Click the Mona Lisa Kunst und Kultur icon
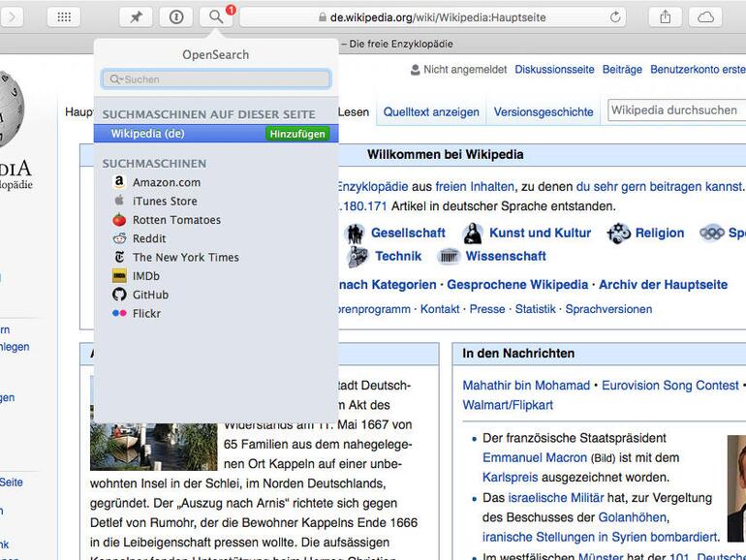The width and height of the screenshot is (746, 560). click(473, 233)
